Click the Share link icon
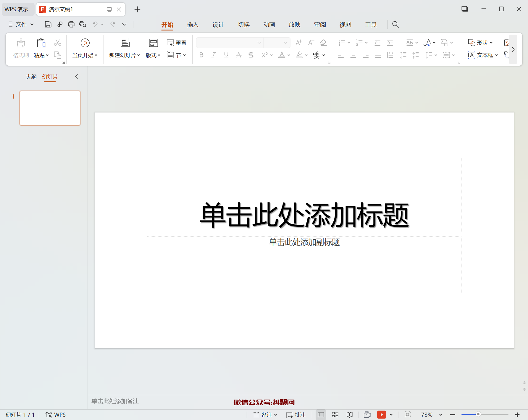Image resolution: width=528 pixels, height=420 pixels. [60, 24]
